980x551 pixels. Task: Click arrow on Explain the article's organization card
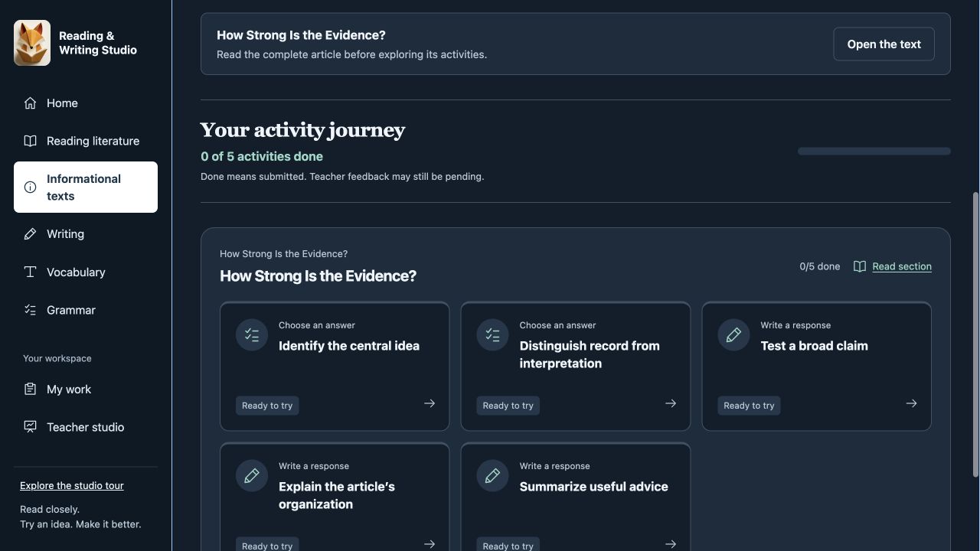430,544
